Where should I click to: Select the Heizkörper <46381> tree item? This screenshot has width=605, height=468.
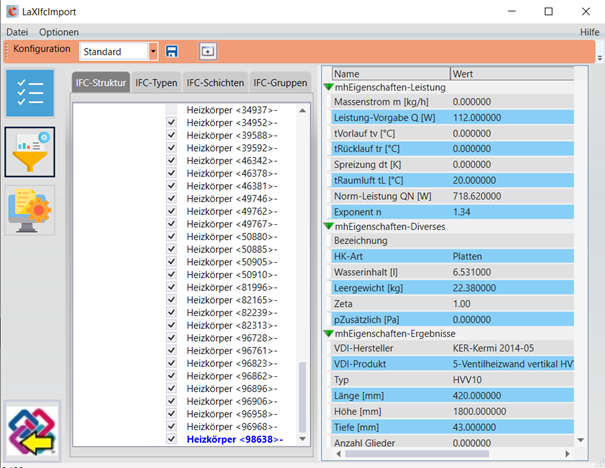232,186
